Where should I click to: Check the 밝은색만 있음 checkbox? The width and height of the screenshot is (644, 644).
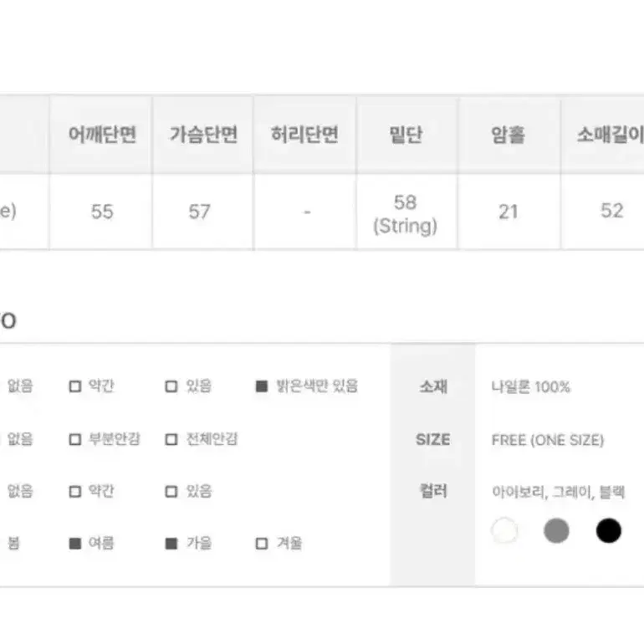click(262, 386)
